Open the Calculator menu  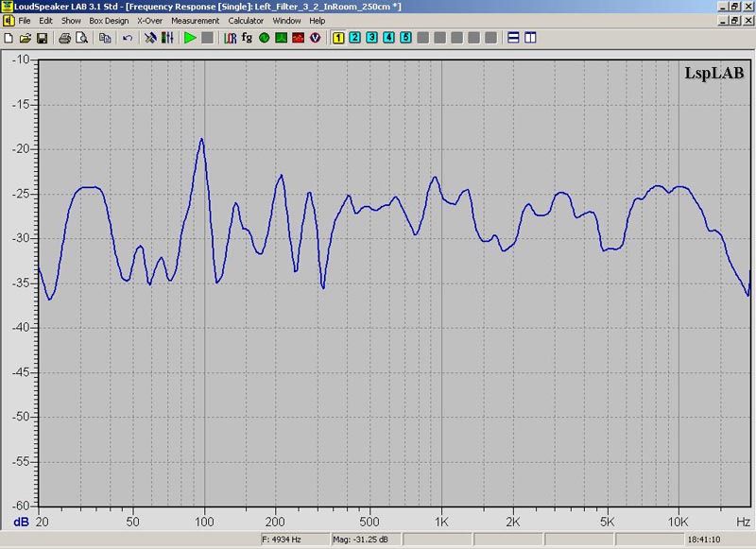(246, 21)
